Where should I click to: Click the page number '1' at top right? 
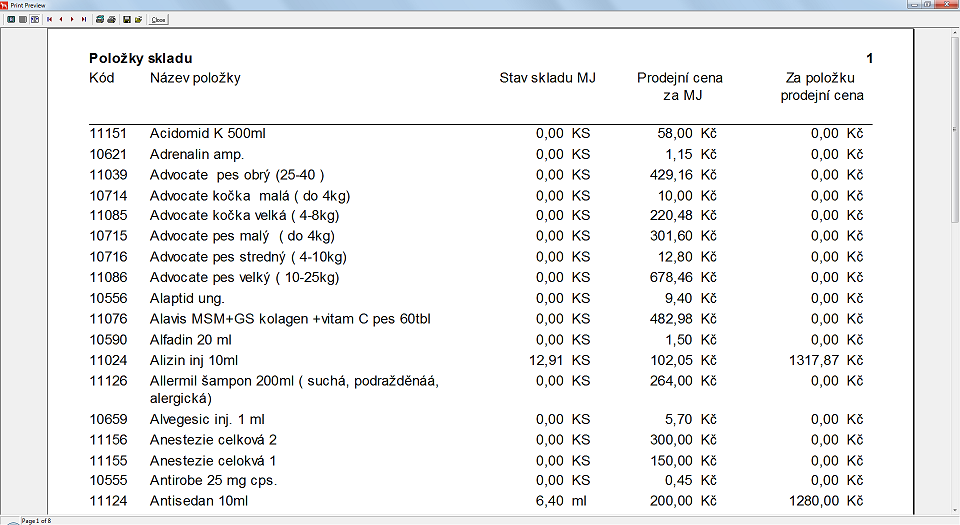point(869,59)
